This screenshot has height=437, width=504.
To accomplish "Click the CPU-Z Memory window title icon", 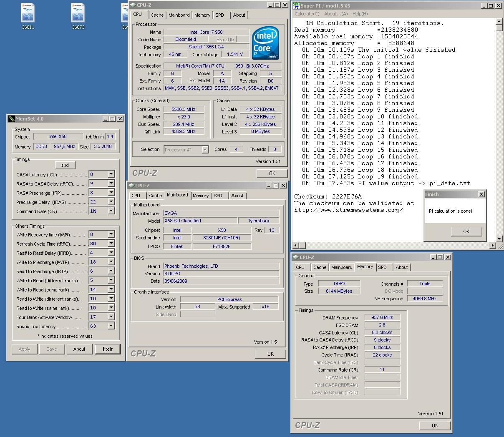I will (296, 257).
